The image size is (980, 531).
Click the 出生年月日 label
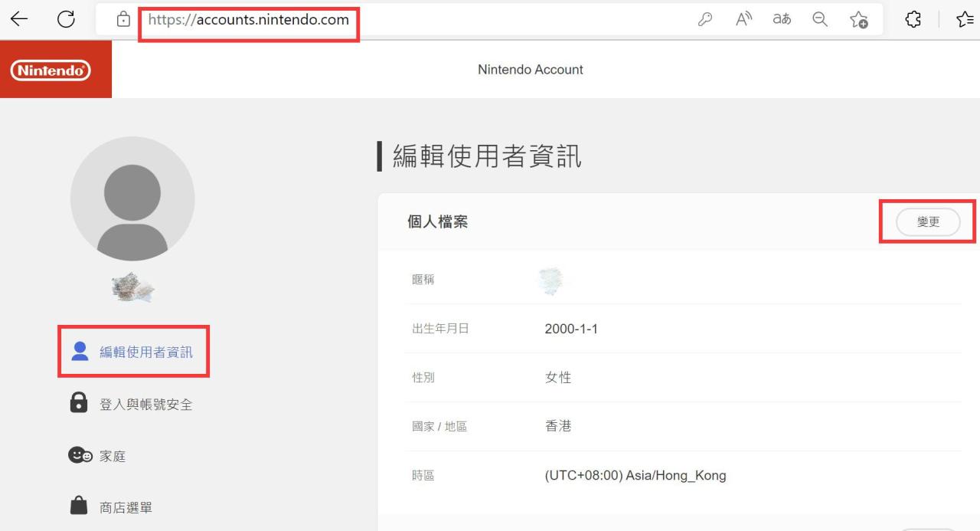(440, 329)
